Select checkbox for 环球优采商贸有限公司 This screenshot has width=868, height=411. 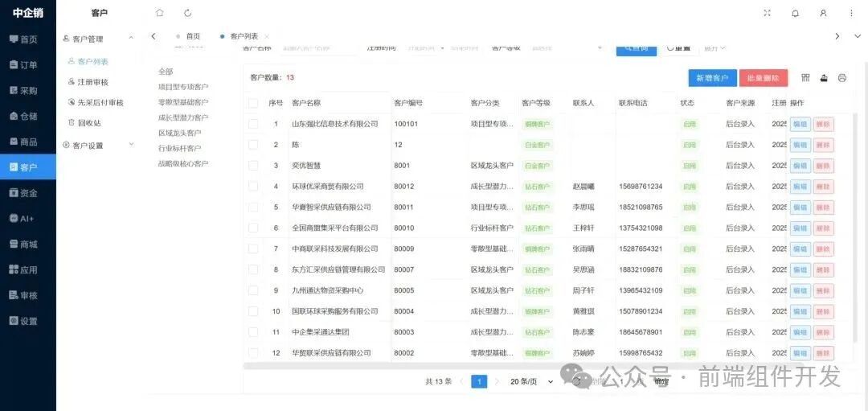[253, 186]
